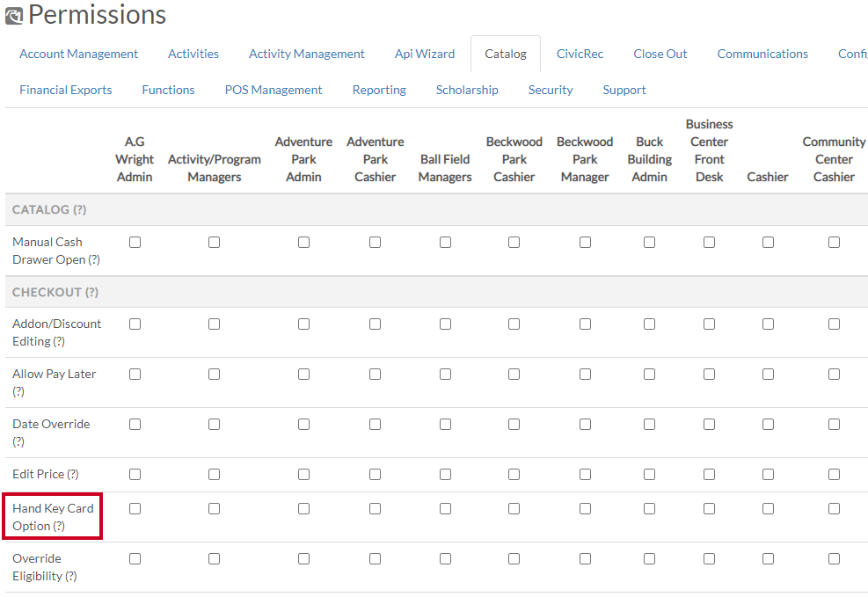868x597 pixels.
Task: Click the Permissions page title
Action: 97,14
